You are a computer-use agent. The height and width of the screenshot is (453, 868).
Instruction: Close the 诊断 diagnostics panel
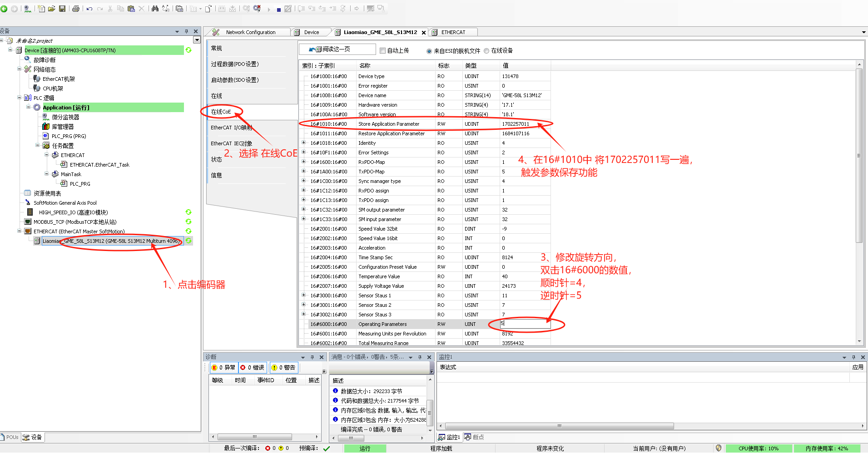(x=322, y=357)
